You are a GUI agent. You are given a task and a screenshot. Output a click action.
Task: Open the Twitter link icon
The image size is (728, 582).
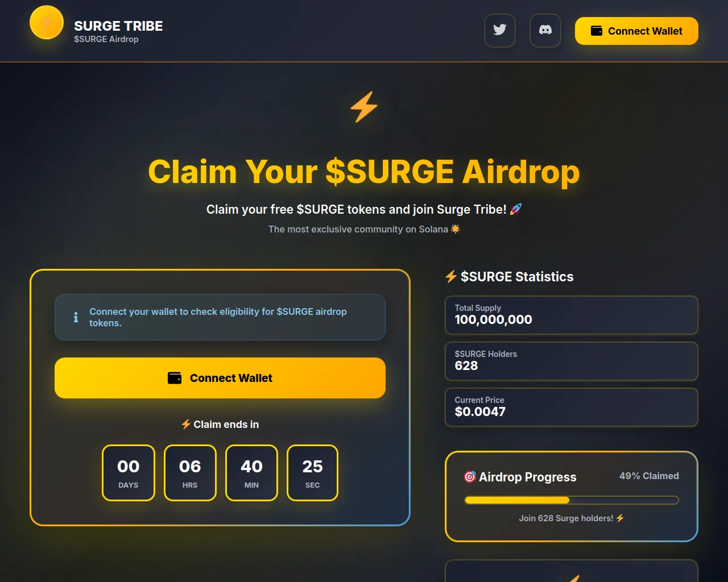(x=500, y=31)
